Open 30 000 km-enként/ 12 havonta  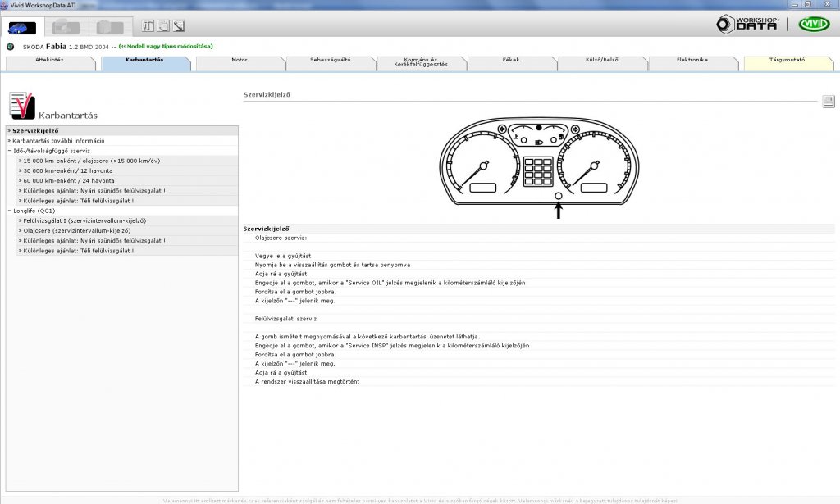(127, 170)
